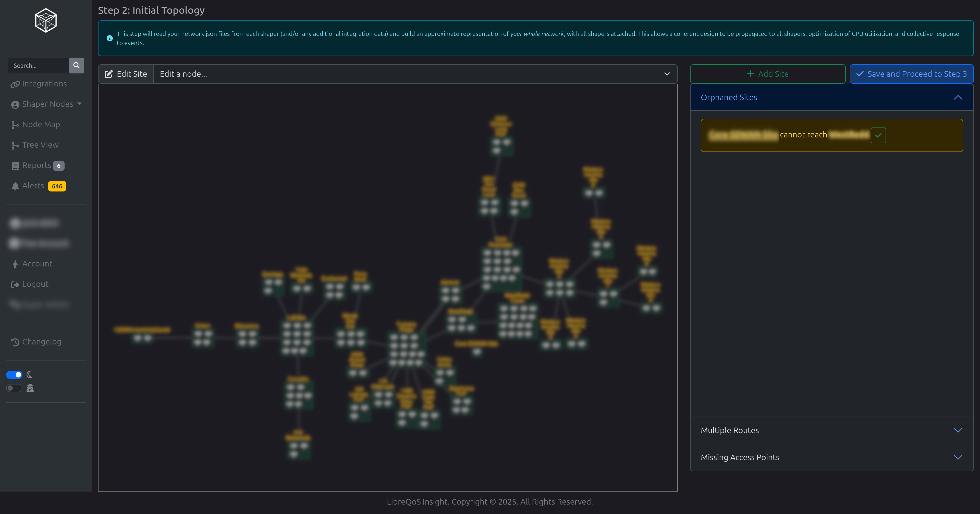Click the Changelog history icon
Image resolution: width=980 pixels, height=514 pixels.
pos(15,342)
